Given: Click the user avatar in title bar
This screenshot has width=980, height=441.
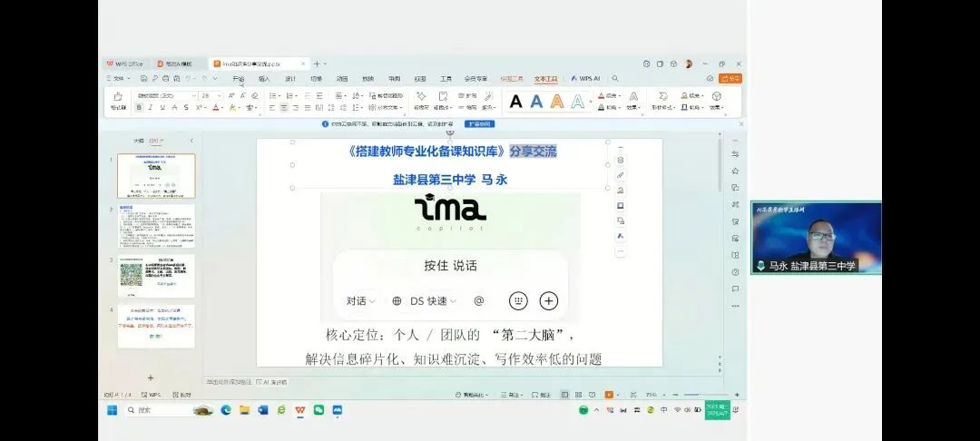Looking at the screenshot, I should point(688,64).
